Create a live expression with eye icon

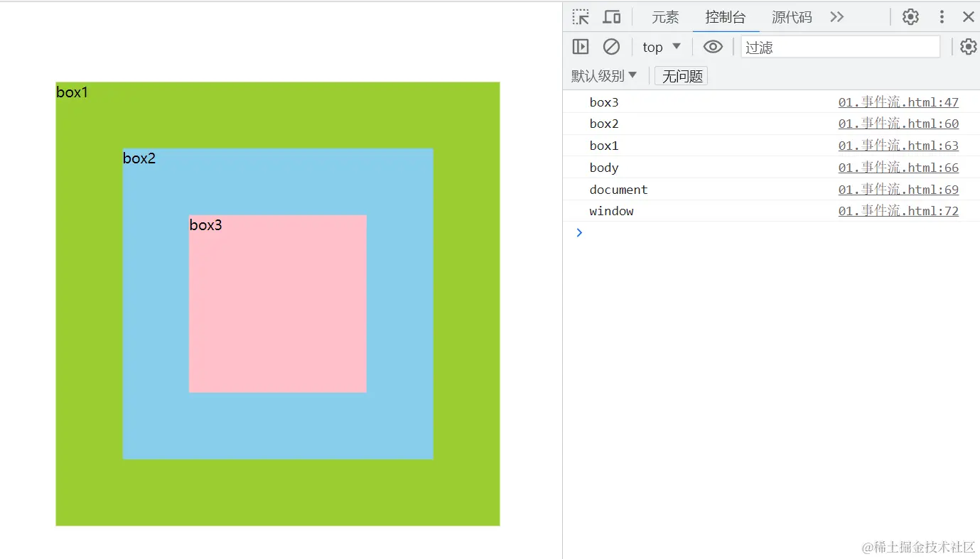[x=713, y=47]
